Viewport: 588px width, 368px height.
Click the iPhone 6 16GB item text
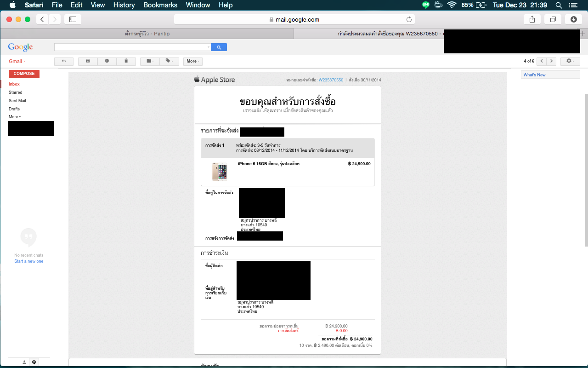[269, 164]
